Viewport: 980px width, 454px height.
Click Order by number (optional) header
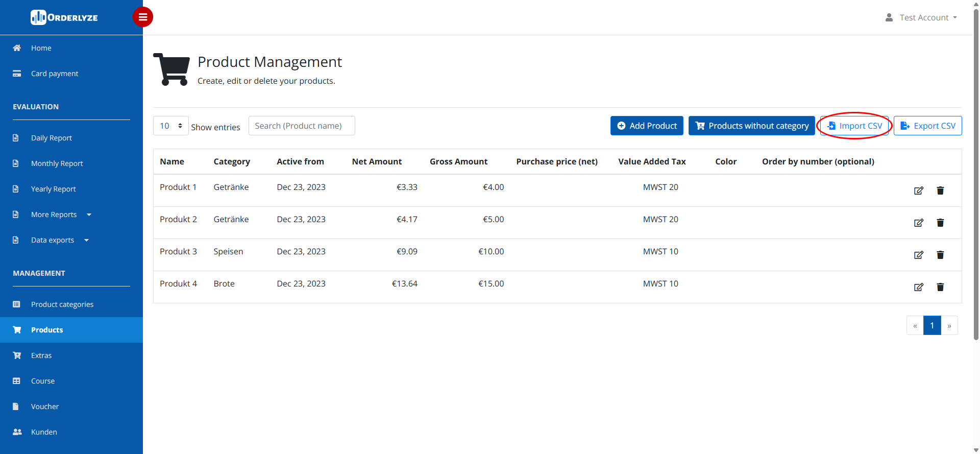tap(818, 161)
